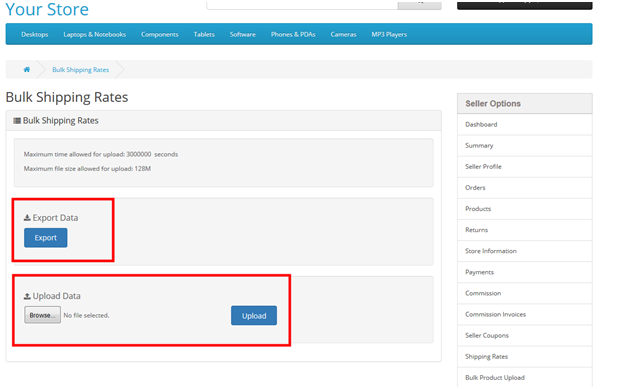Click the upload icon beside Upload Data
The width and height of the screenshot is (628, 389).
27,296
